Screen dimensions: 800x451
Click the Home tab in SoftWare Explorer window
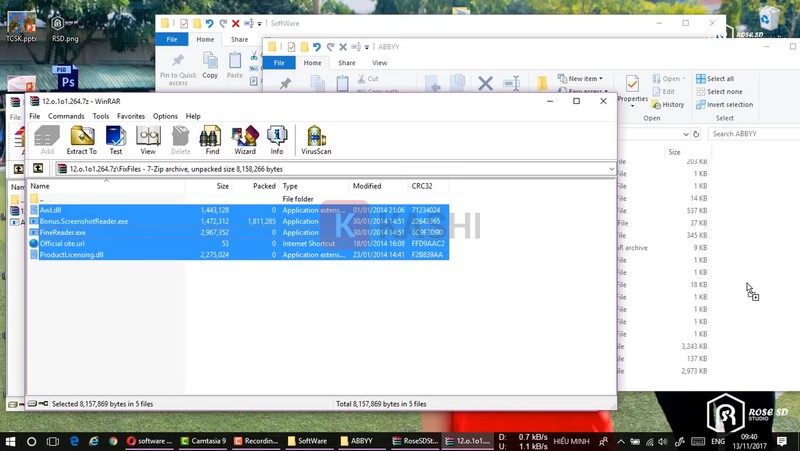point(205,39)
